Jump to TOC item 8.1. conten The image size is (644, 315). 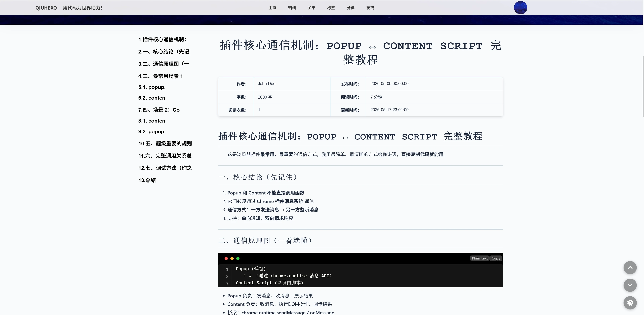(x=152, y=121)
